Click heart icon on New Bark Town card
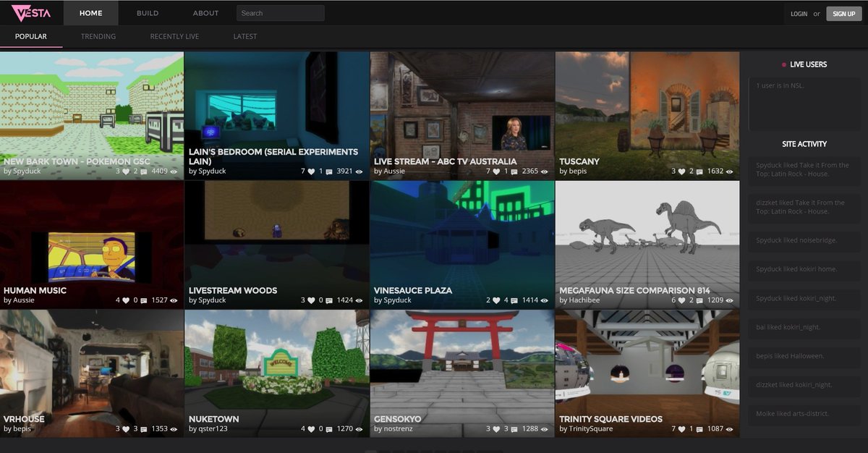The width and height of the screenshot is (868, 453). (x=126, y=172)
